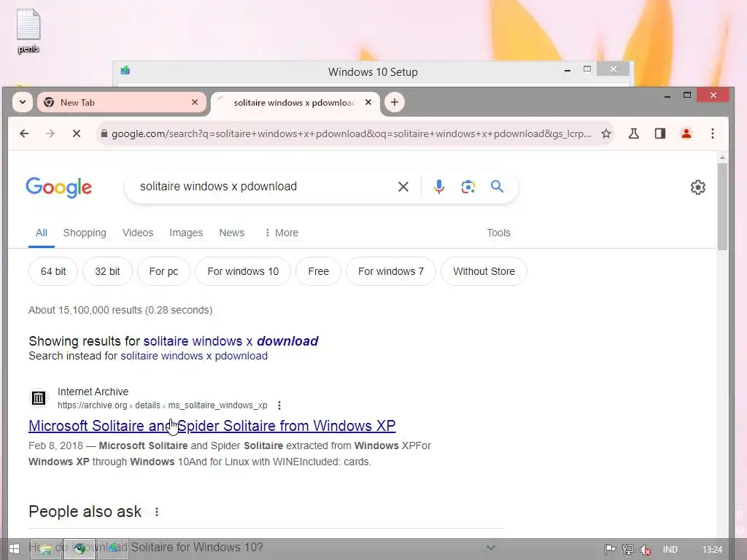This screenshot has height=560, width=747.
Task: Clear the Google search box text
Action: (403, 187)
